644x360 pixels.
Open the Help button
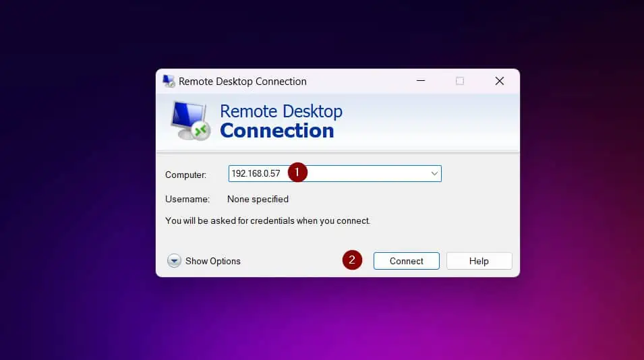coord(479,261)
